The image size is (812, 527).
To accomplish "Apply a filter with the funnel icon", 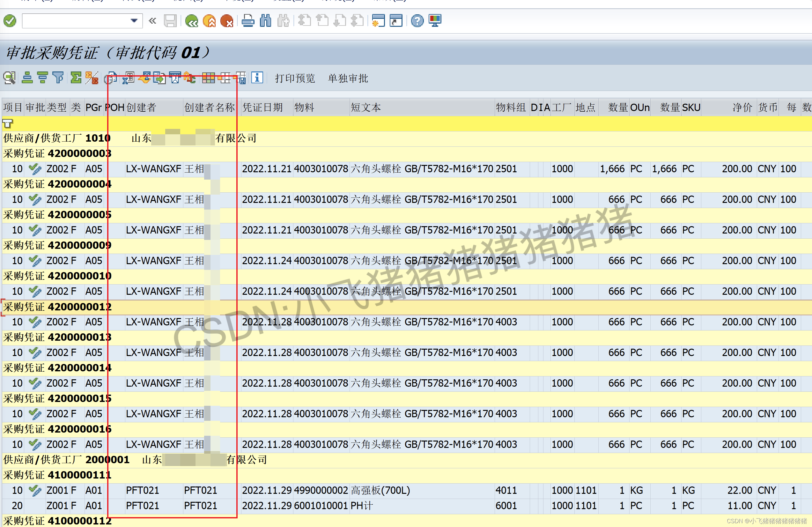I will (58, 78).
